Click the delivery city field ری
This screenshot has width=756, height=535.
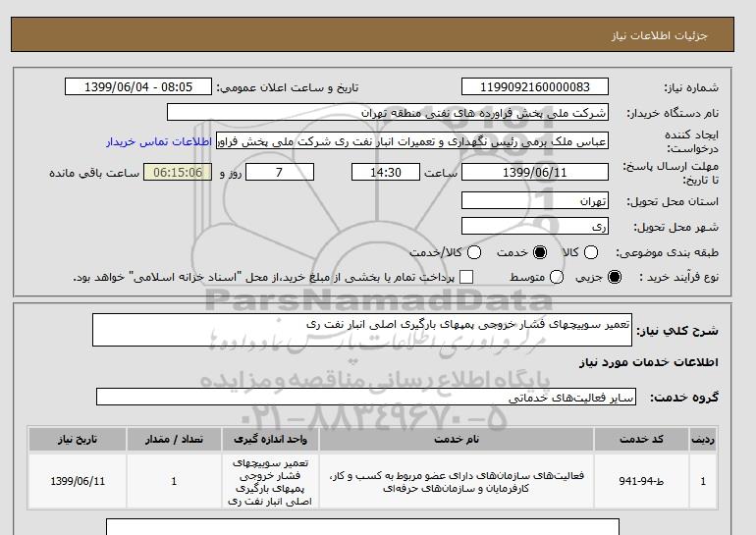coord(535,226)
